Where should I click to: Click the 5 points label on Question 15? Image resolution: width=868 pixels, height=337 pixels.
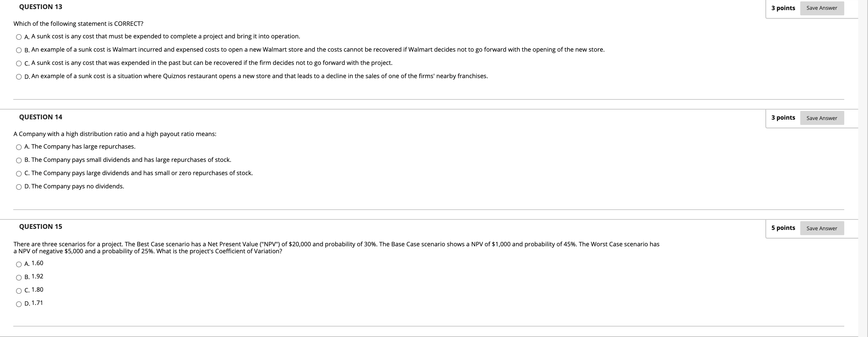click(784, 227)
